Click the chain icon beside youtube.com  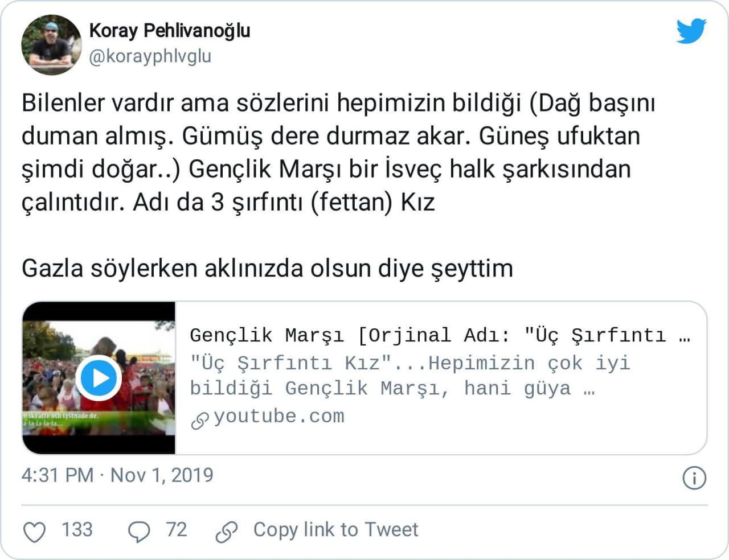click(200, 421)
